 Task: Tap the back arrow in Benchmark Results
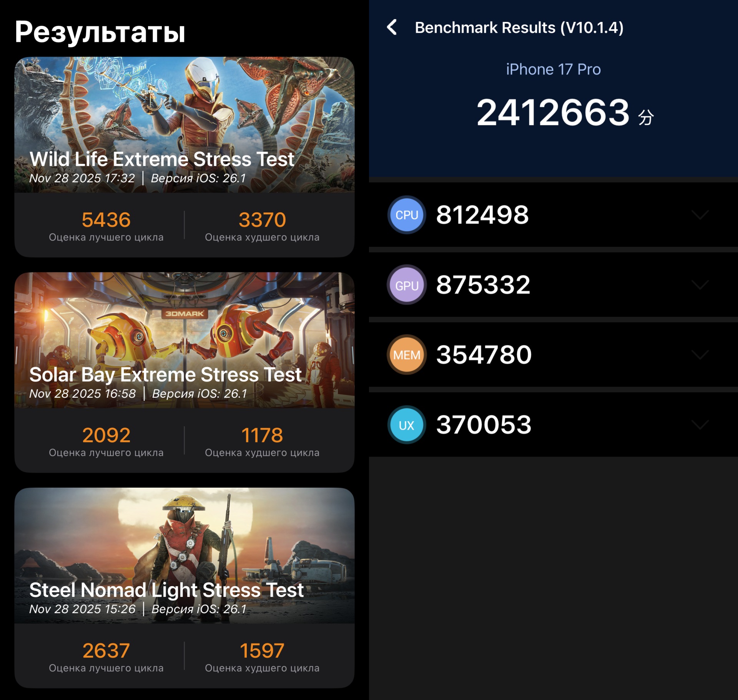tap(392, 28)
